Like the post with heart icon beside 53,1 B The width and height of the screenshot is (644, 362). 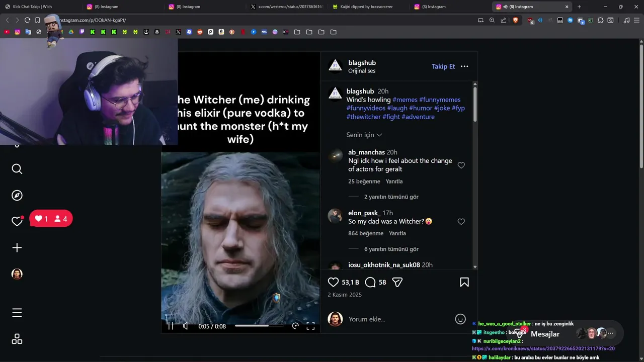333,283
